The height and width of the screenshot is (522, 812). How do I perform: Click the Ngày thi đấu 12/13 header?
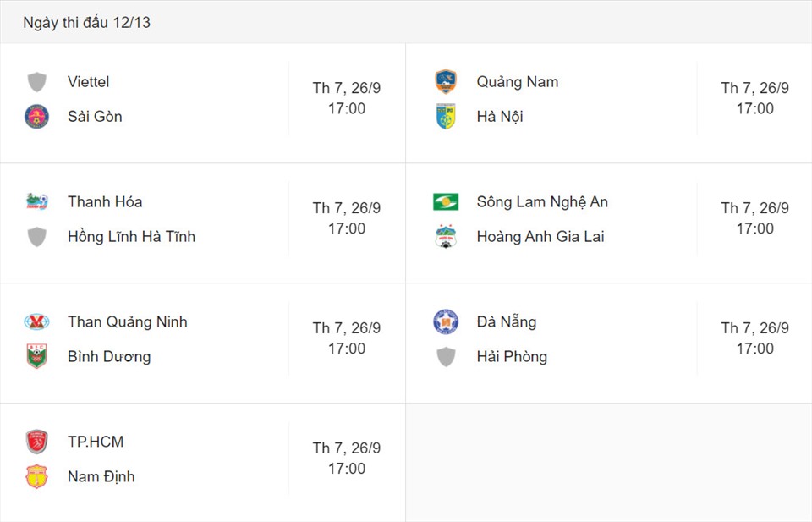tap(87, 22)
